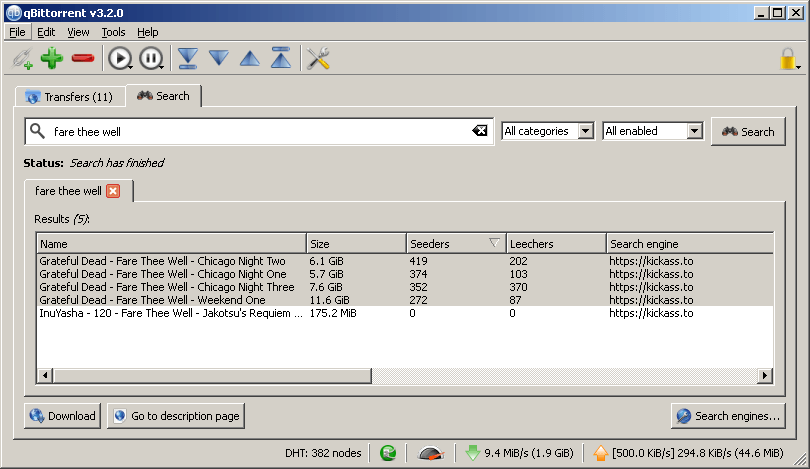Select the InuYasha - 120 result row

point(405,313)
